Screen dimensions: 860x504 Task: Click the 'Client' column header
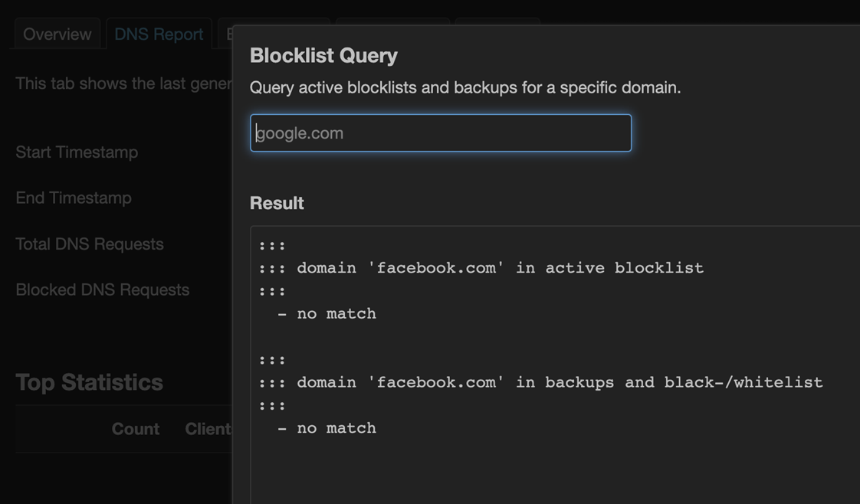208,429
